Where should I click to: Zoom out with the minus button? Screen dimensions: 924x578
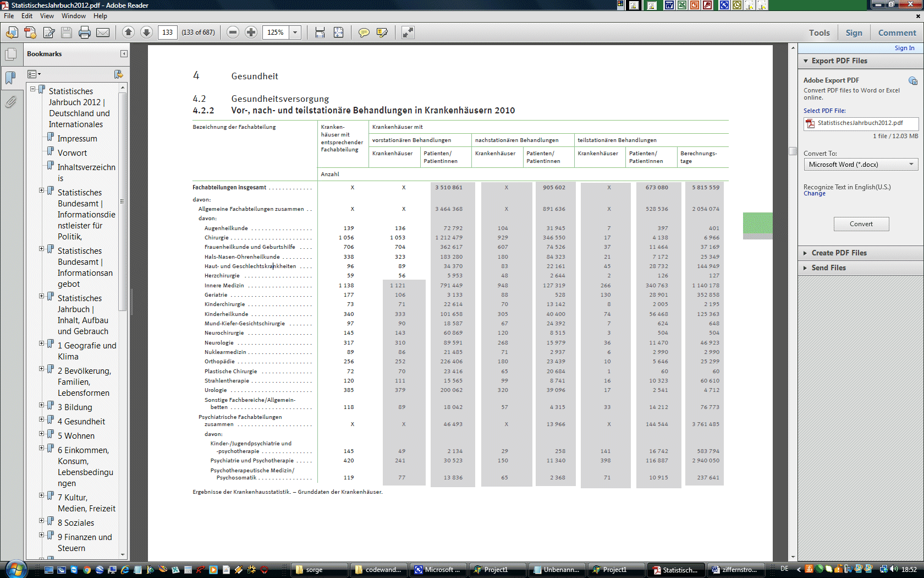click(x=233, y=32)
